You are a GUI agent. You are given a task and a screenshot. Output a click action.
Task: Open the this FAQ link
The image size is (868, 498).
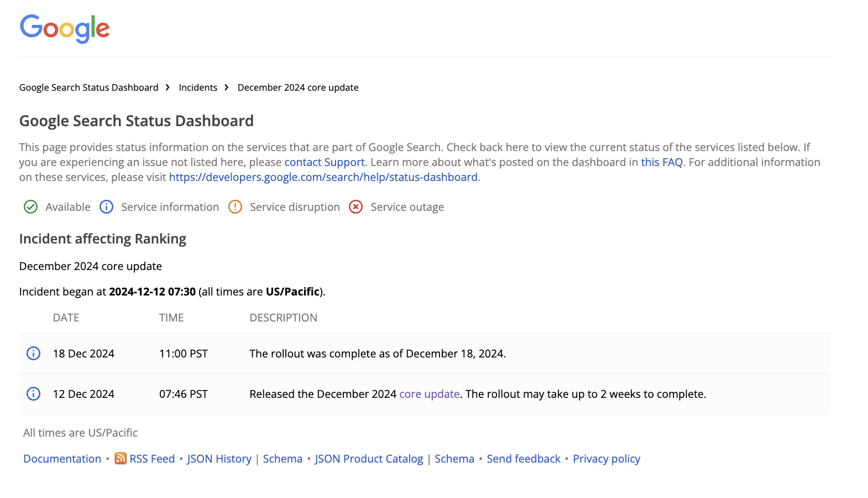662,162
